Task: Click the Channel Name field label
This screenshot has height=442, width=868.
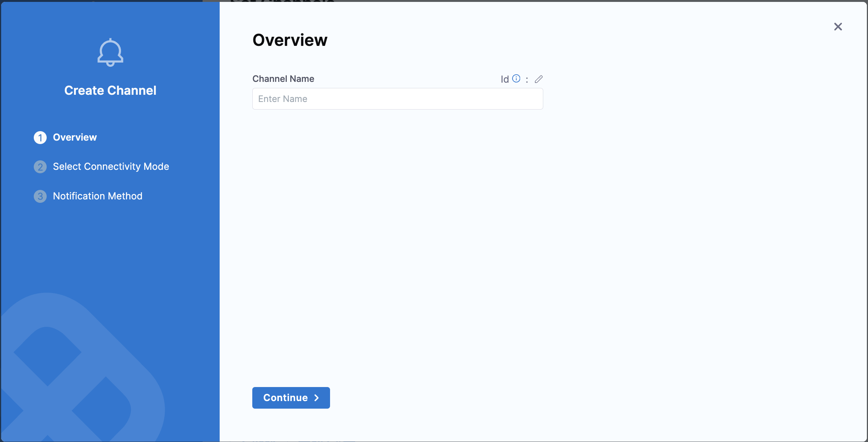Action: pyautogui.click(x=283, y=79)
